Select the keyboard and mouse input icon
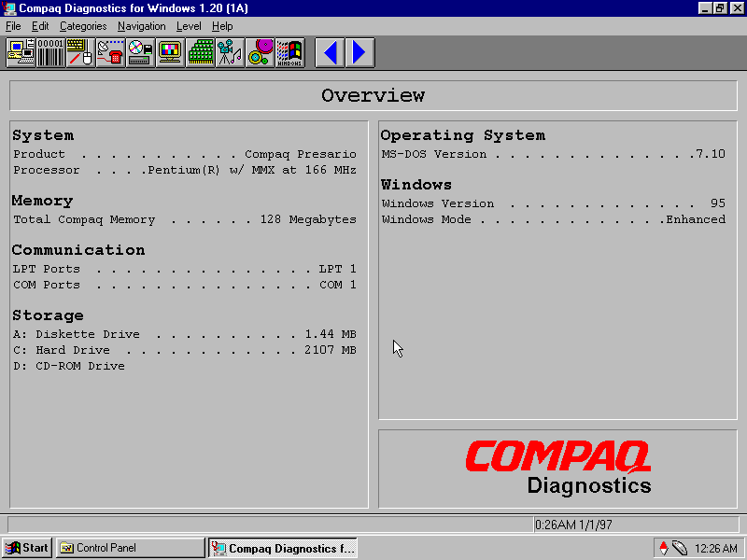 pyautogui.click(x=80, y=52)
